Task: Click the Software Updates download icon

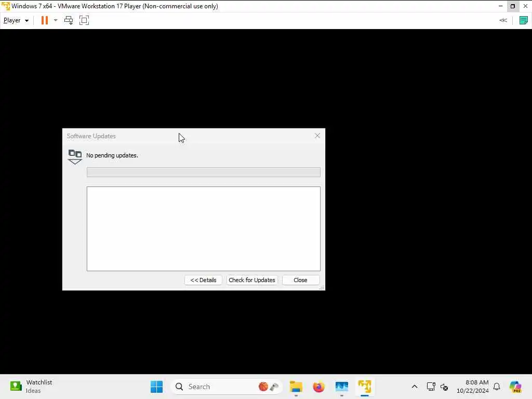Action: [x=75, y=157]
